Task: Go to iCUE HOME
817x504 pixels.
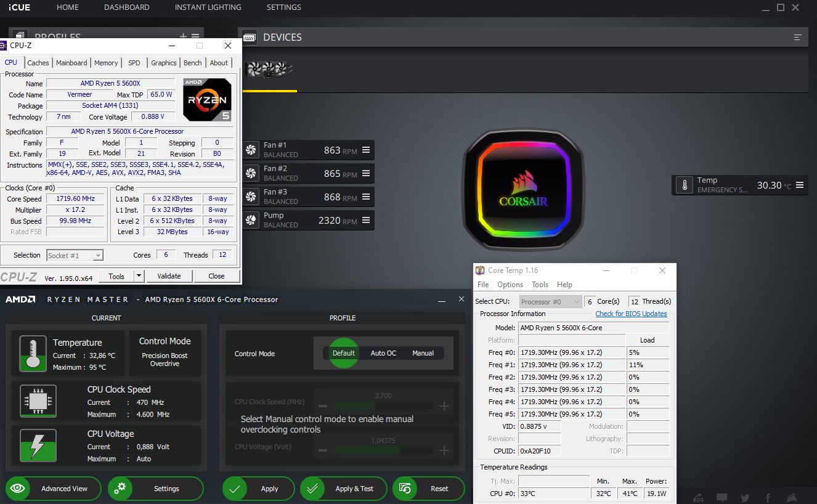Action: (x=68, y=7)
